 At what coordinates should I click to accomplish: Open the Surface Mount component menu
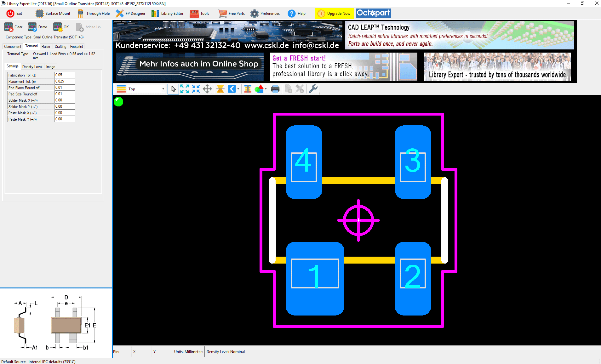[x=53, y=13]
